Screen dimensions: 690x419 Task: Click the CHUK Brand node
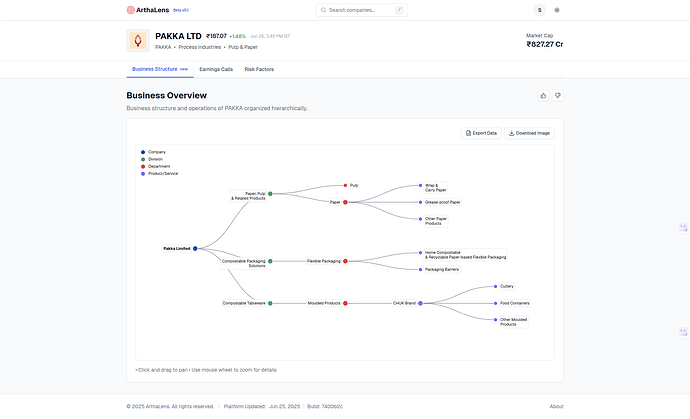420,303
